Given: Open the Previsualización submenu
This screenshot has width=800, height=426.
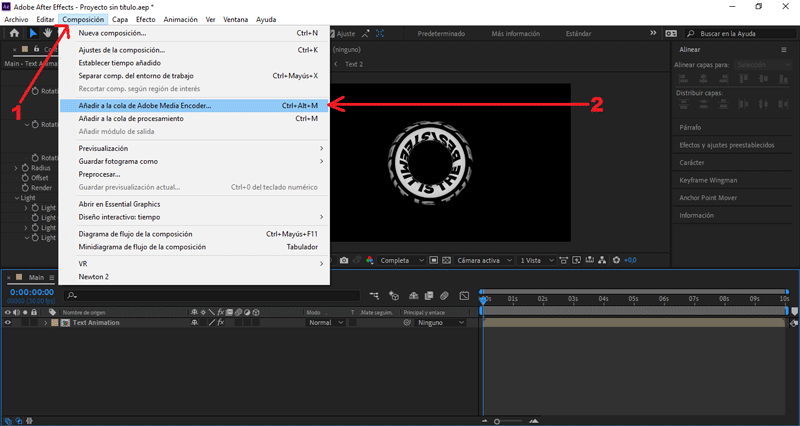Looking at the screenshot, I should [x=194, y=148].
